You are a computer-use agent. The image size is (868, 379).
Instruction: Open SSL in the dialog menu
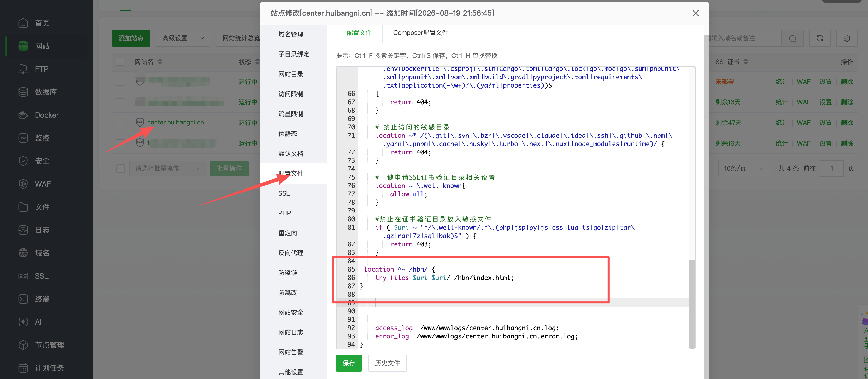pyautogui.click(x=284, y=193)
